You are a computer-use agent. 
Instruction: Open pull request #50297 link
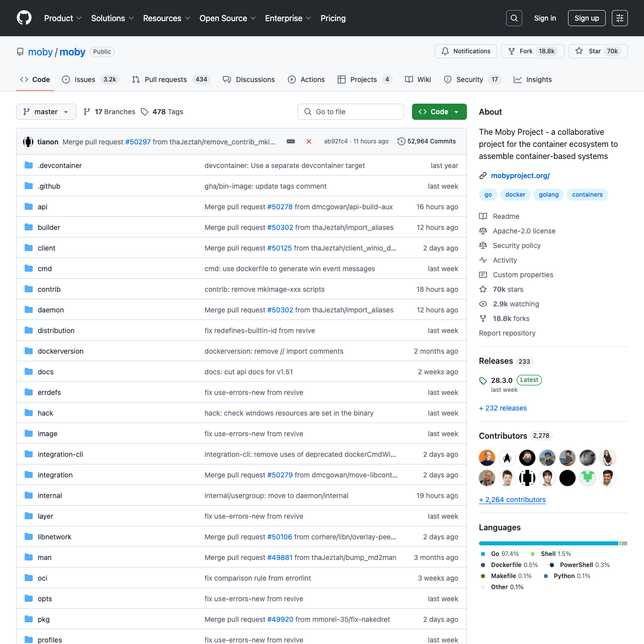pyautogui.click(x=138, y=142)
